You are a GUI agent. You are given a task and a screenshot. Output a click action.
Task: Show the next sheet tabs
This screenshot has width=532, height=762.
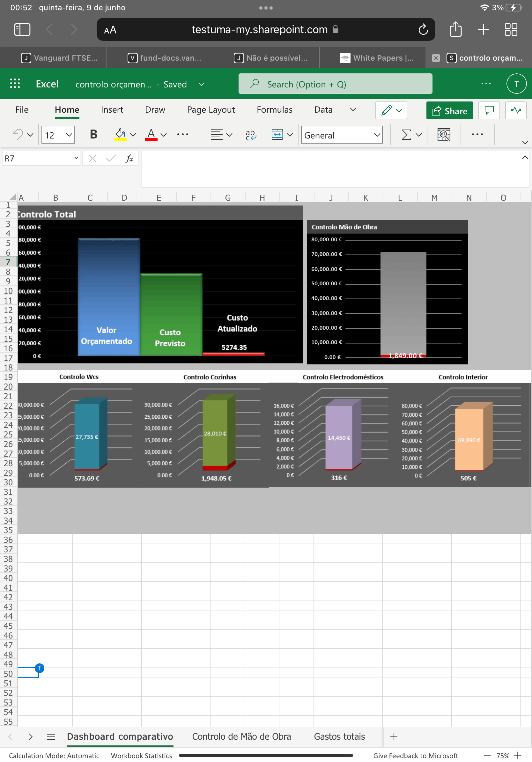pos(31,737)
